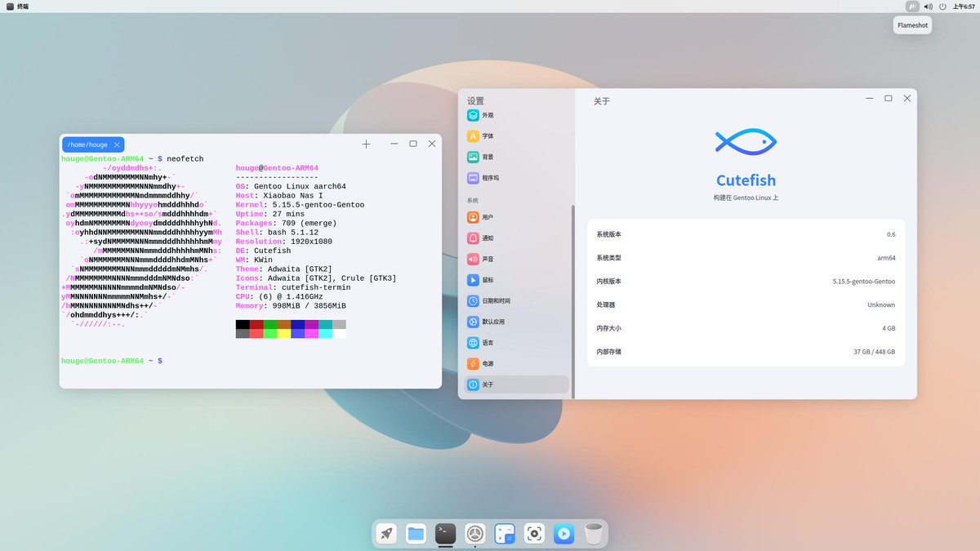980x551 pixels.
Task: Click the 终端 app title in top panel
Action: coord(22,7)
